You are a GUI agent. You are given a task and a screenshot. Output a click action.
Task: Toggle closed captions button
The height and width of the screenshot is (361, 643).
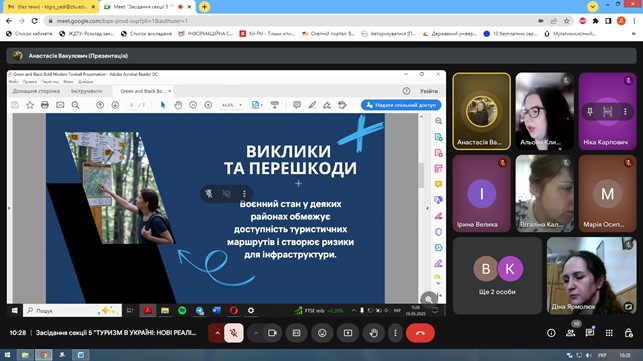[297, 333]
